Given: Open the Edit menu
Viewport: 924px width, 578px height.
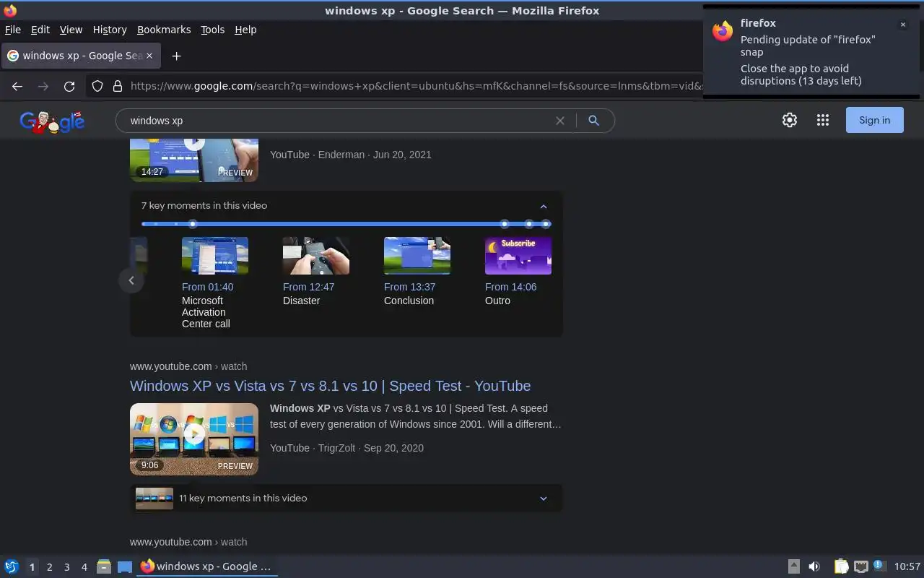Looking at the screenshot, I should (x=40, y=30).
